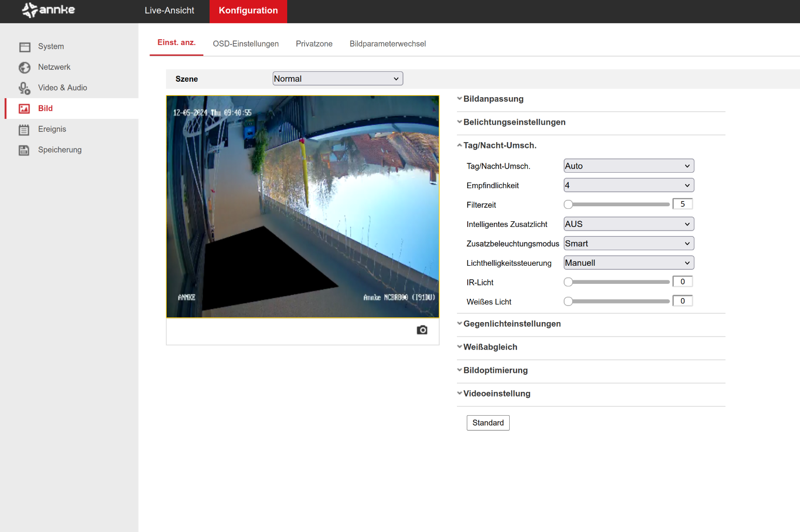
Task: Open the Tag/Nacht-Umsch. Auto dropdown
Action: (x=628, y=166)
